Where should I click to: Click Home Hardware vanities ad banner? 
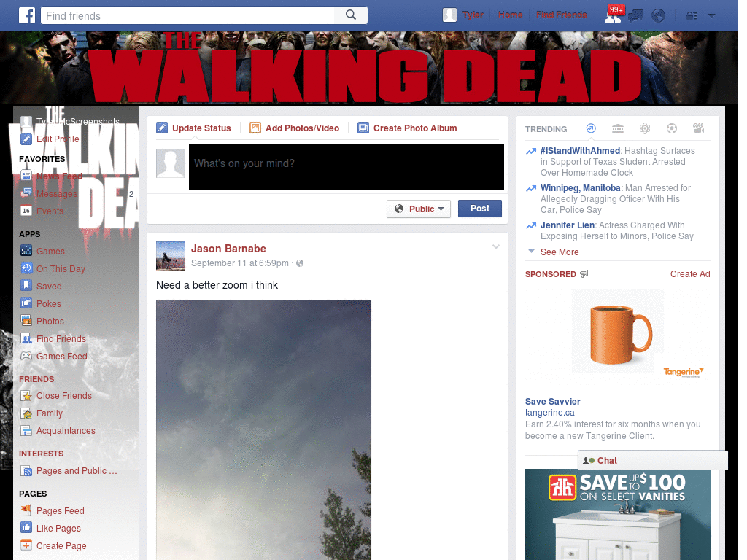pyautogui.click(x=617, y=514)
